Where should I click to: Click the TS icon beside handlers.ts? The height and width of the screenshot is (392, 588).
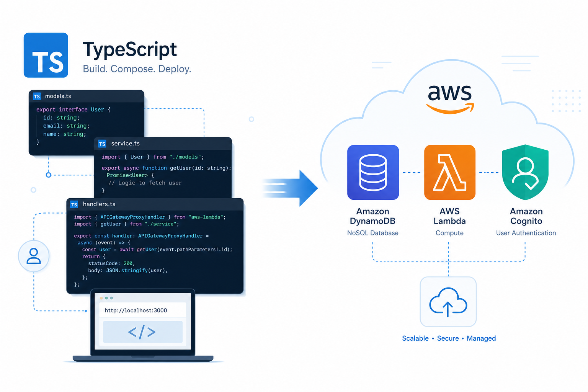click(x=74, y=204)
